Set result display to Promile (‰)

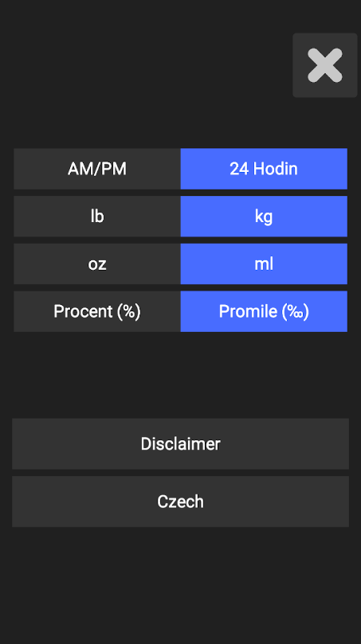coord(264,311)
